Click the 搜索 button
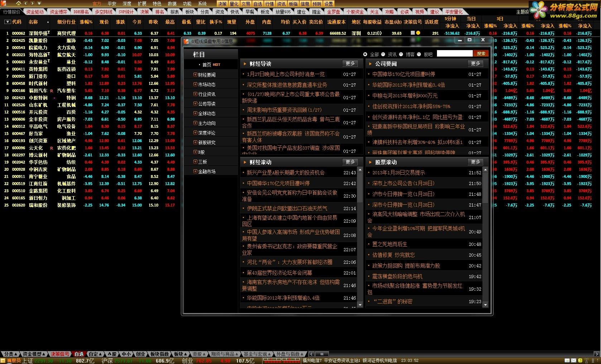 [x=481, y=54]
